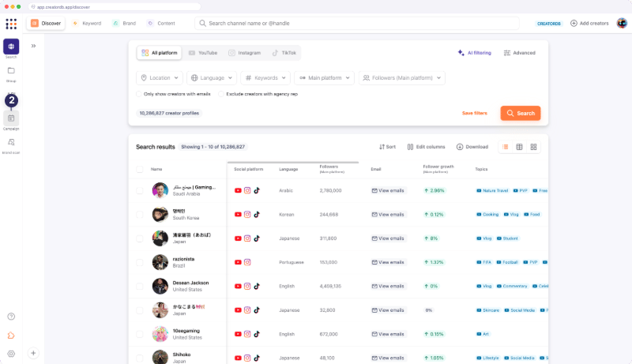The image size is (632, 364).
Task: Expand the collapsed side panel arrows
Action: 33,46
